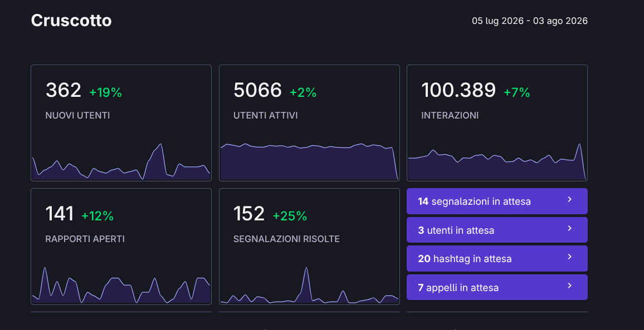Click the Nuovi Utenti sparkline peak
This screenshot has width=644, height=330.
tap(160, 145)
